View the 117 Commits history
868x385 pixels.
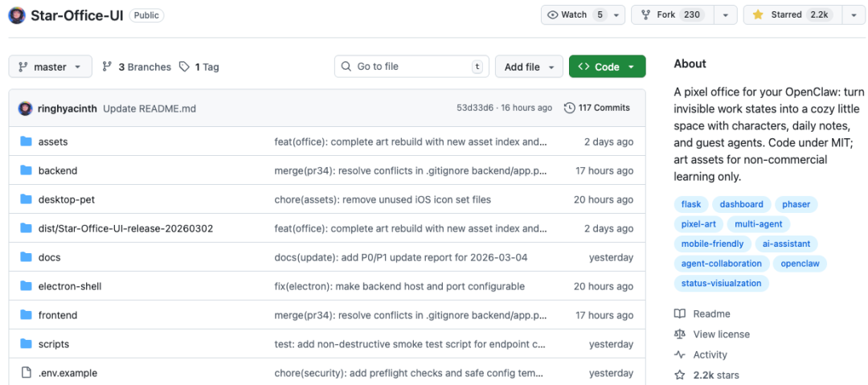click(x=597, y=108)
